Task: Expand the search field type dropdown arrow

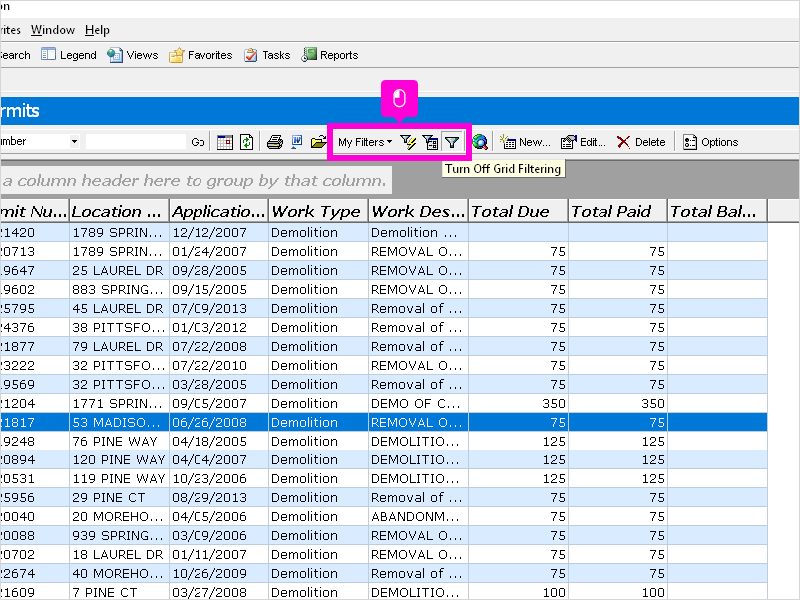Action: pos(74,141)
